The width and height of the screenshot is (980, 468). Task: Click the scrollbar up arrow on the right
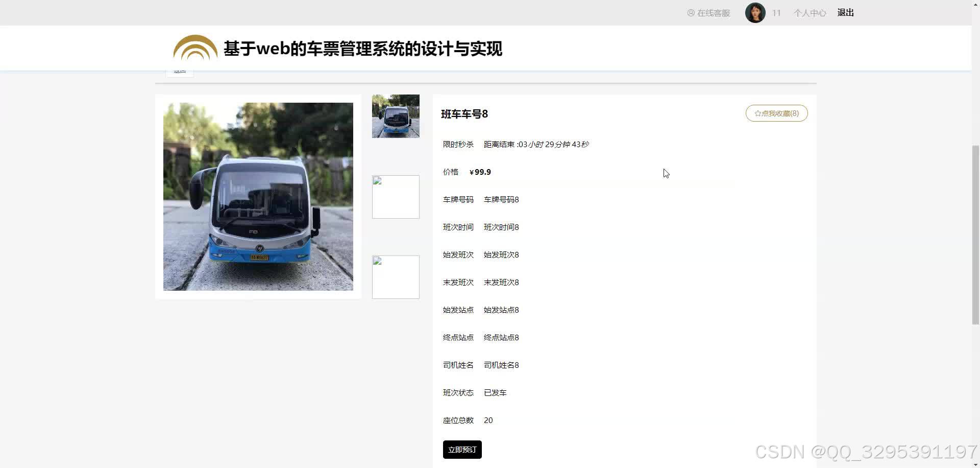click(975, 4)
